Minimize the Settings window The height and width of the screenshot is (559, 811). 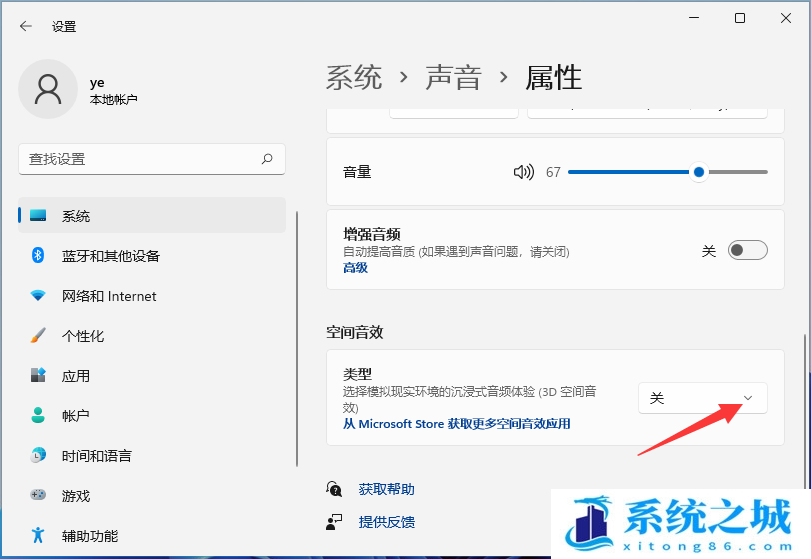point(694,18)
